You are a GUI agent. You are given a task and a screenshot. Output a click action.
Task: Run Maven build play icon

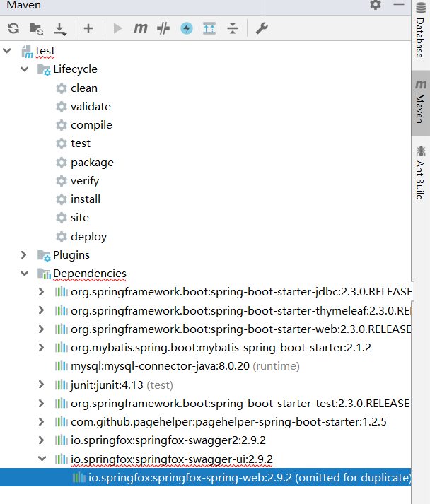pyautogui.click(x=117, y=28)
